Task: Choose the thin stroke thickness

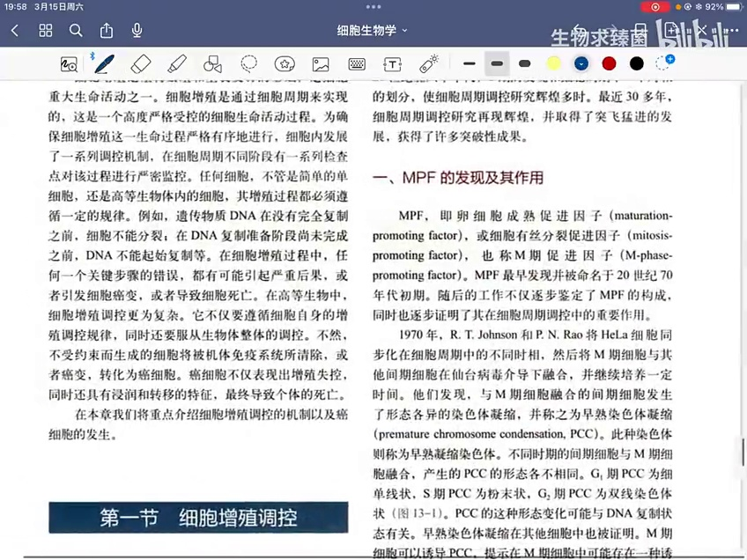Action: tap(470, 63)
